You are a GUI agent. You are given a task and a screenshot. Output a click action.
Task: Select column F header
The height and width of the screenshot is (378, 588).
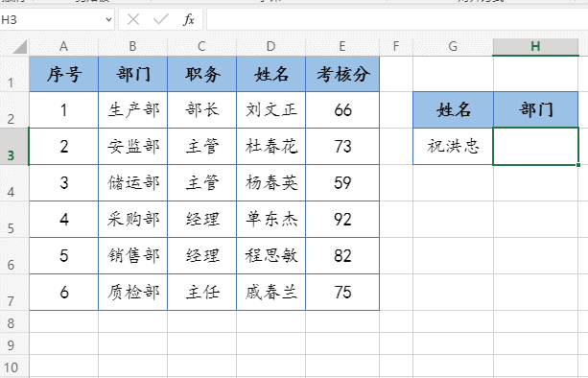[396, 47]
